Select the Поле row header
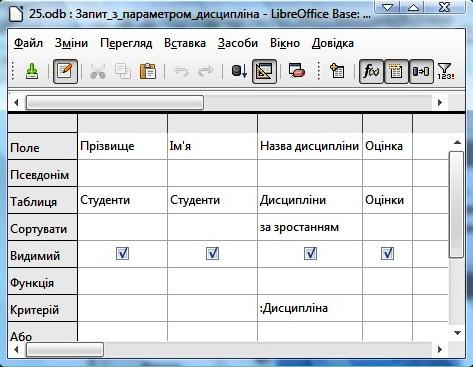Viewport: 473px width, 367px height. [x=42, y=146]
